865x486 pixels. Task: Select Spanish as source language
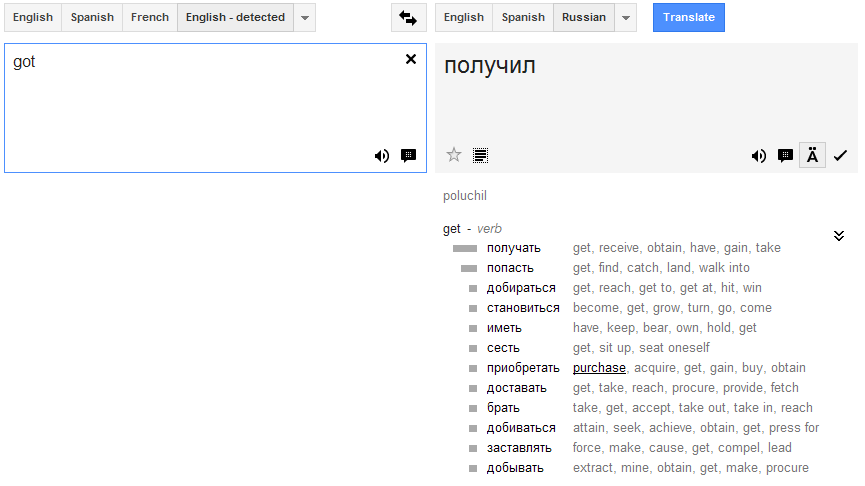tap(92, 18)
